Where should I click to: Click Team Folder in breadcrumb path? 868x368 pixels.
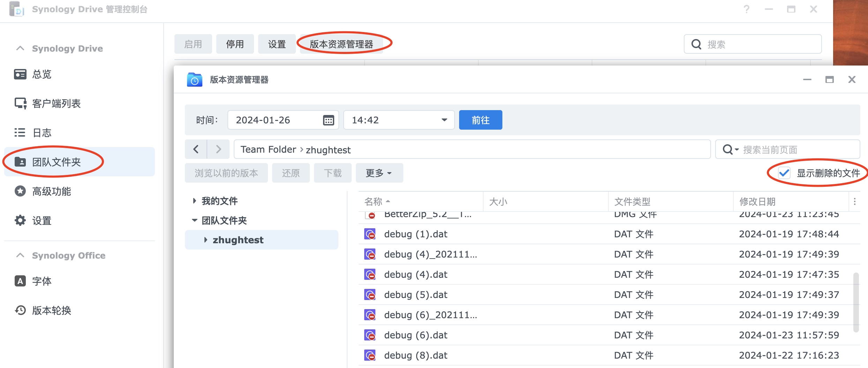click(x=268, y=149)
